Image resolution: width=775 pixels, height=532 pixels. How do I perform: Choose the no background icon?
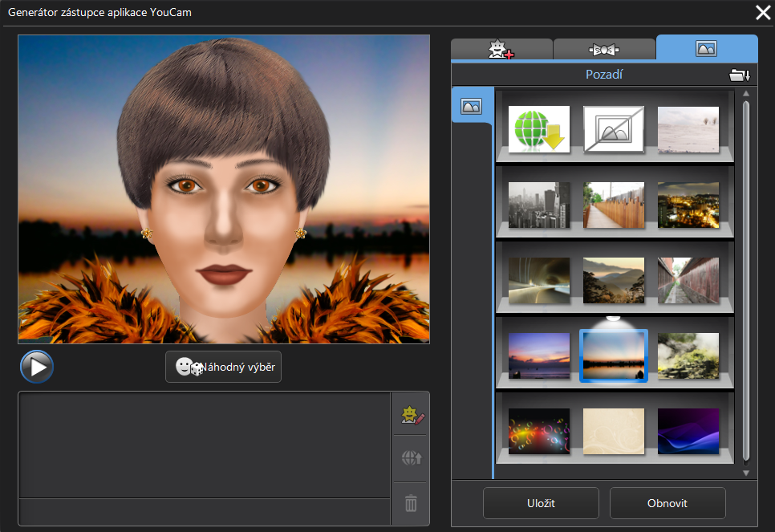(613, 128)
